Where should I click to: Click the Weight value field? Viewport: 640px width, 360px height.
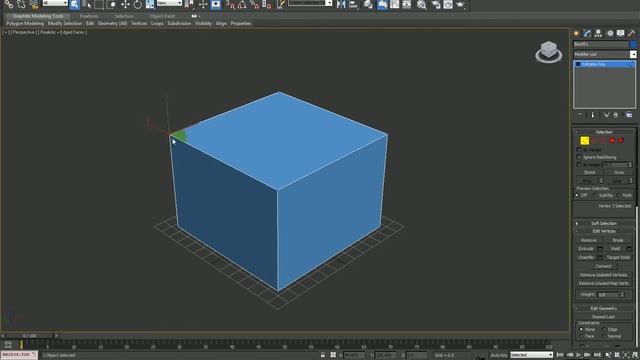pyautogui.click(x=608, y=295)
